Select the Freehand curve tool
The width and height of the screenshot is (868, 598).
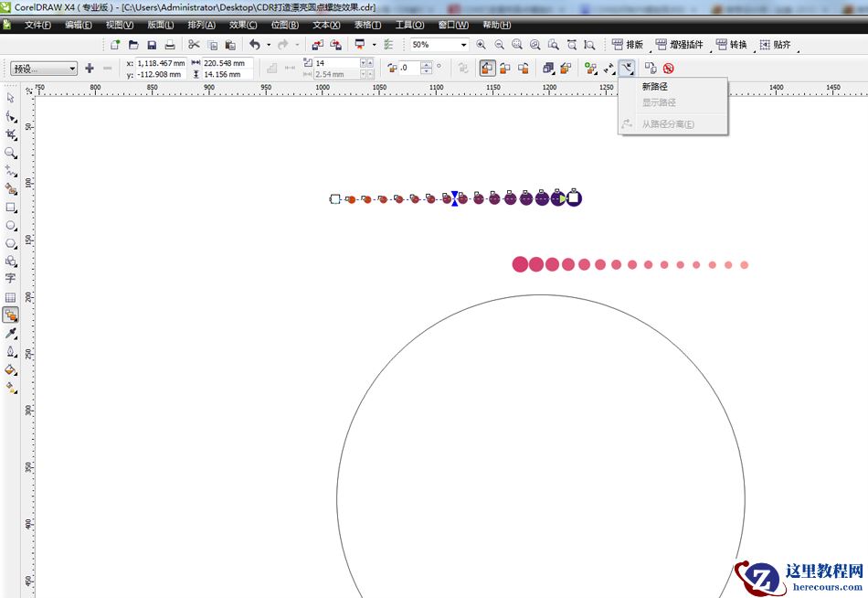11,171
